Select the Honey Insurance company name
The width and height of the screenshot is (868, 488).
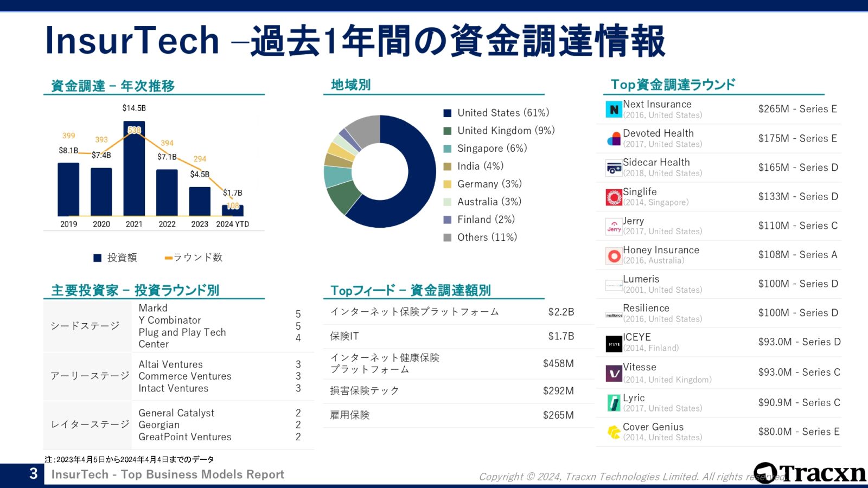coord(661,250)
